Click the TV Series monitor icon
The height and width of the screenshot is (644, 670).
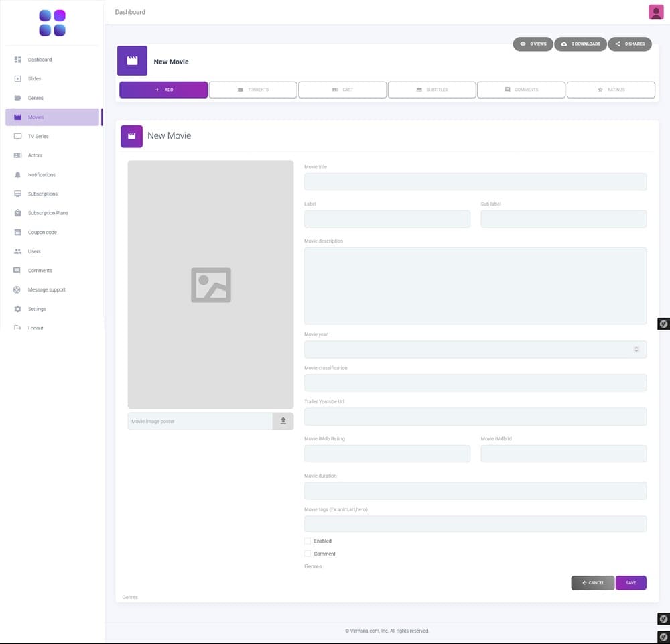pos(18,136)
